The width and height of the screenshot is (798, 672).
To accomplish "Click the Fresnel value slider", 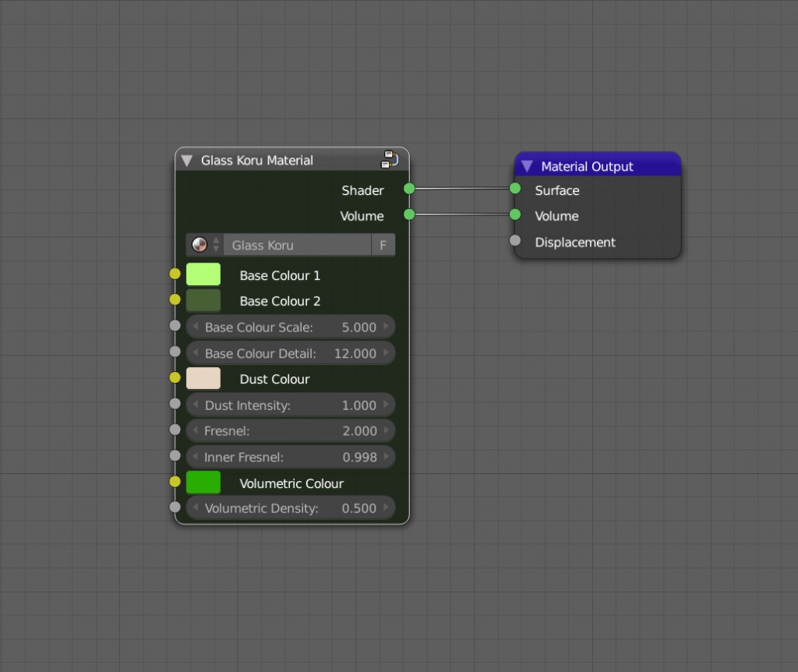I will tap(290, 430).
